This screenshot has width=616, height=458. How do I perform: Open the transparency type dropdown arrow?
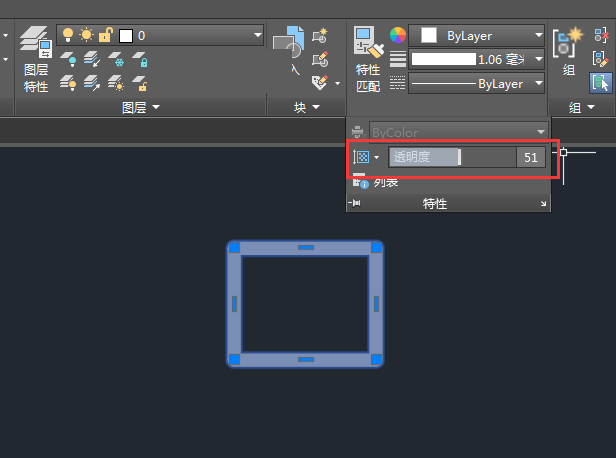[x=376, y=158]
